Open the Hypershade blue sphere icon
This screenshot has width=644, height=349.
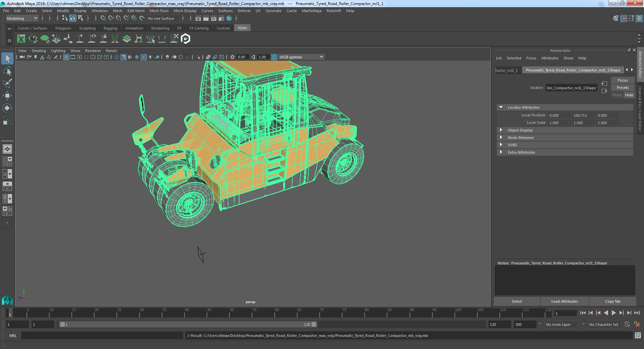point(229,18)
